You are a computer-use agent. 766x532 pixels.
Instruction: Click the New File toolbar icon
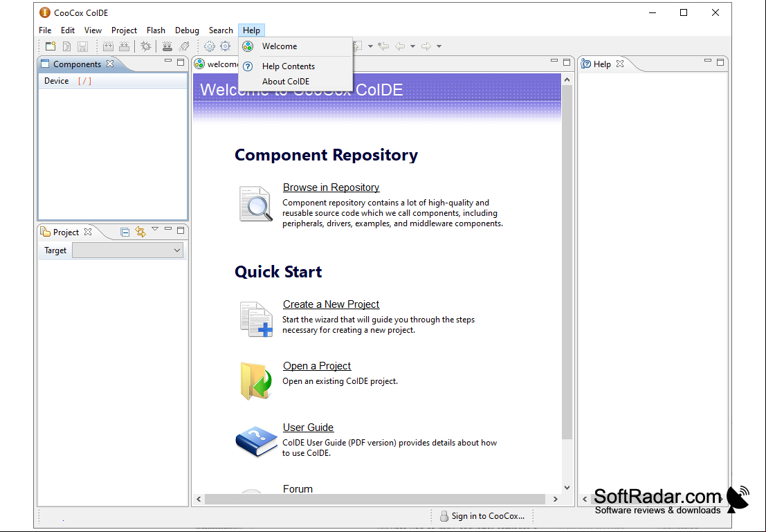click(67, 46)
